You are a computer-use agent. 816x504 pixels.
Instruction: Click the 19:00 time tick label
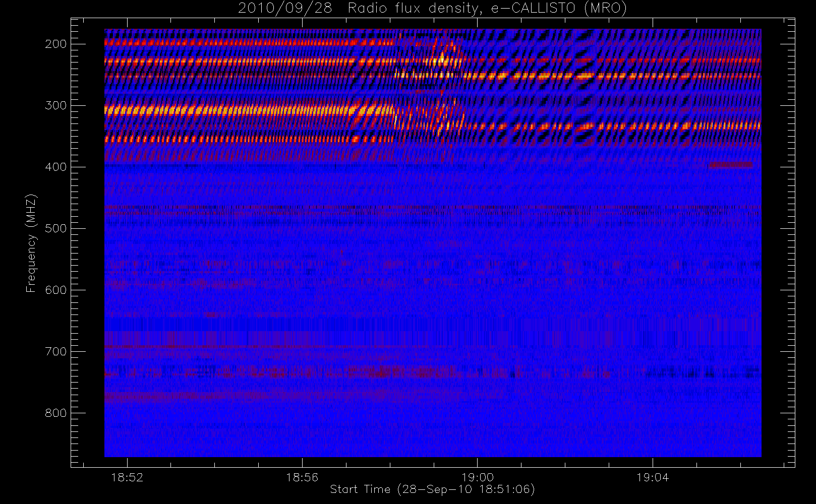coord(478,477)
